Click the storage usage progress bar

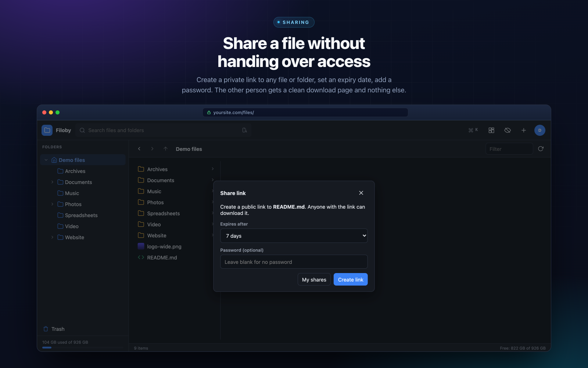pyautogui.click(x=83, y=347)
